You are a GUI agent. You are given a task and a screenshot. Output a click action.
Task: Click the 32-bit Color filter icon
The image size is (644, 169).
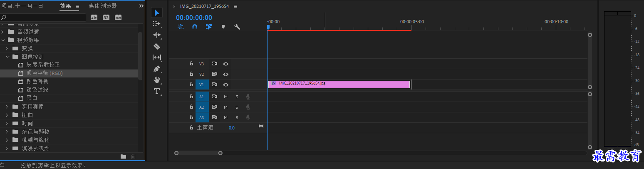pyautogui.click(x=106, y=17)
